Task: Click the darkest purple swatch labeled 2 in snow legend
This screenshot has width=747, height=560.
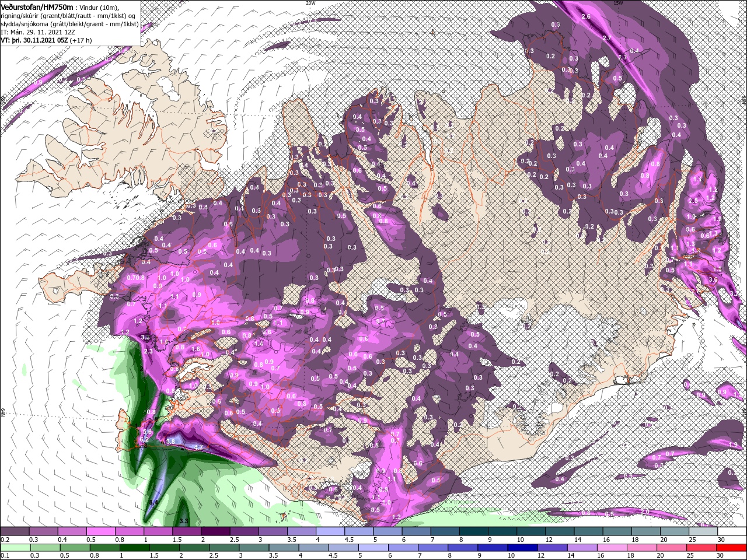Action: click(x=215, y=531)
